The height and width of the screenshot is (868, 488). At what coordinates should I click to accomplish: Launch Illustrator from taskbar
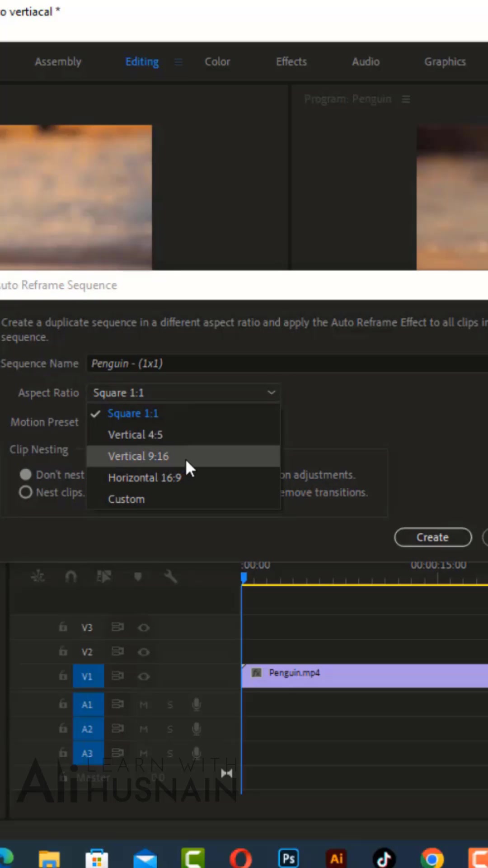337,858
